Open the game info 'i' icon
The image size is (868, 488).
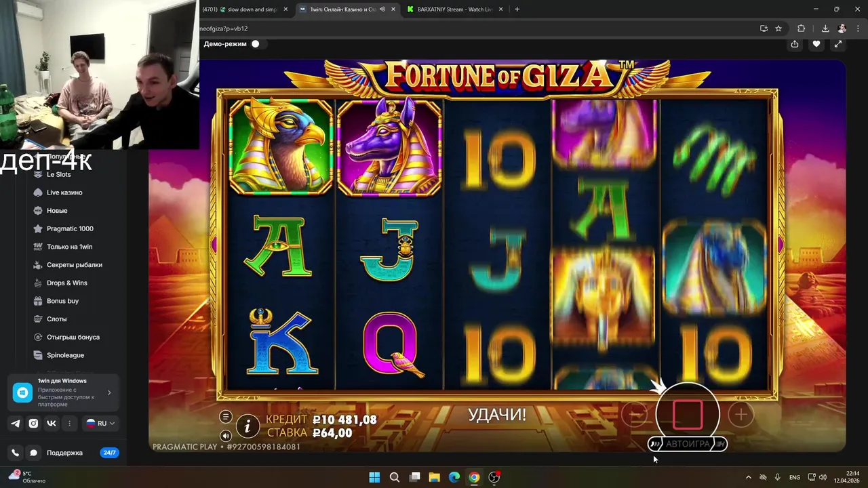click(248, 426)
